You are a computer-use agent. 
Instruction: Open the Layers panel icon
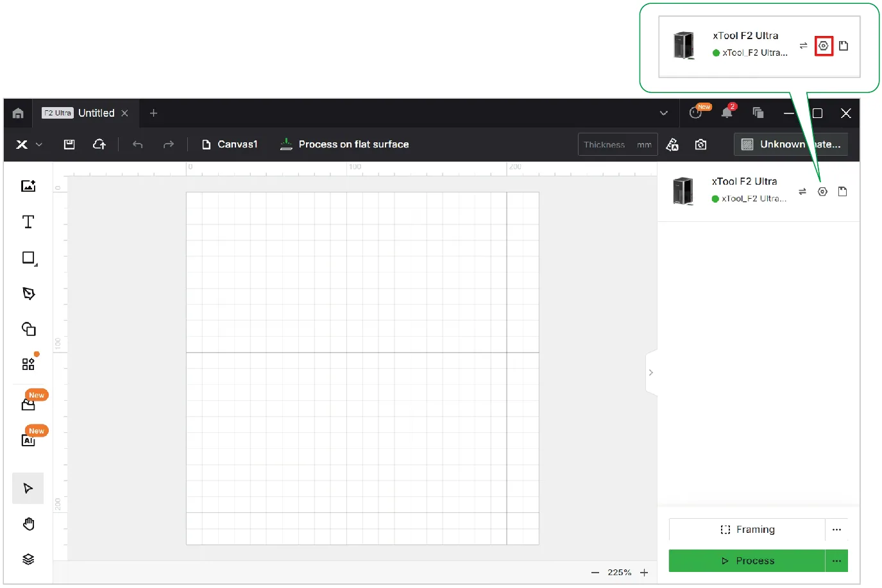point(28,560)
